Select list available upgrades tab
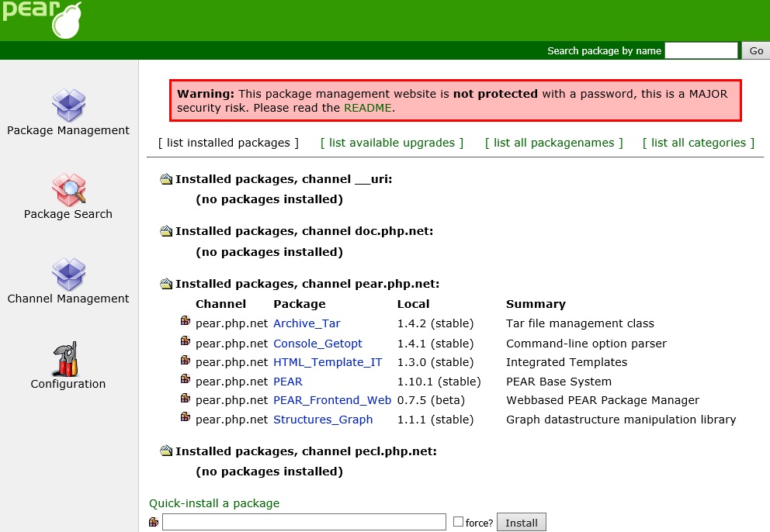The width and height of the screenshot is (770, 532). pyautogui.click(x=392, y=143)
